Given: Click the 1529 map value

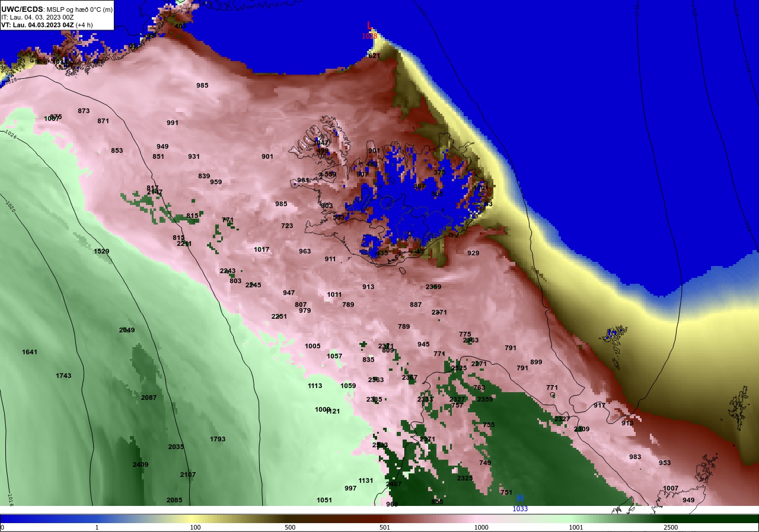Looking at the screenshot, I should tap(101, 251).
